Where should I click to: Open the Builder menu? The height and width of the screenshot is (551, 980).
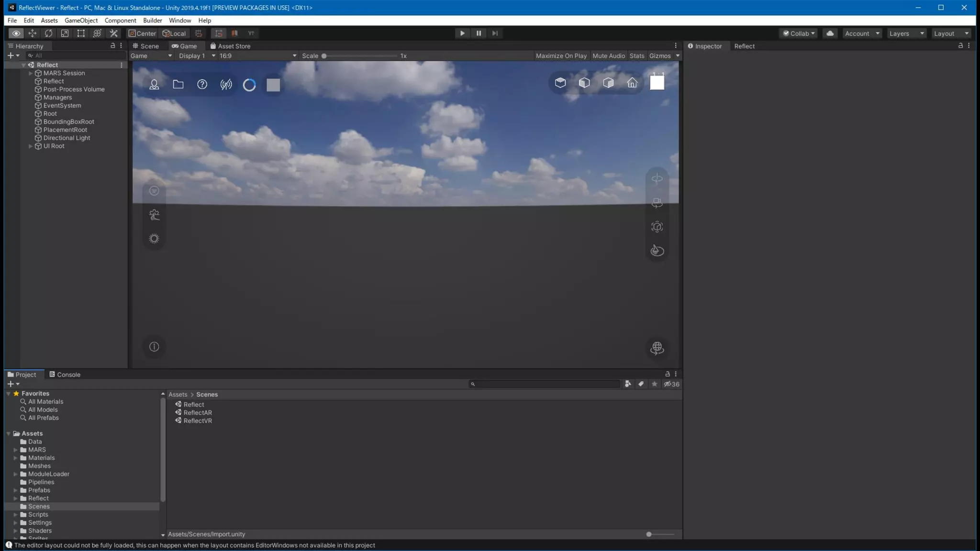(152, 21)
